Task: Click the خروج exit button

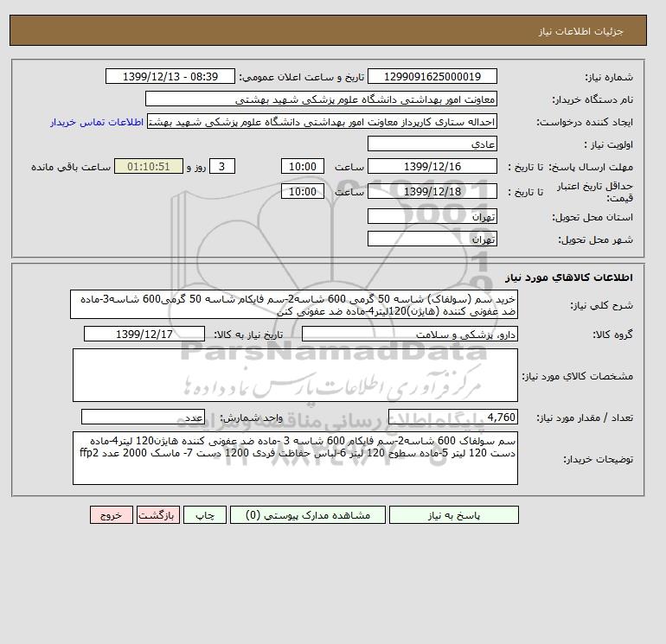Action: [112, 515]
